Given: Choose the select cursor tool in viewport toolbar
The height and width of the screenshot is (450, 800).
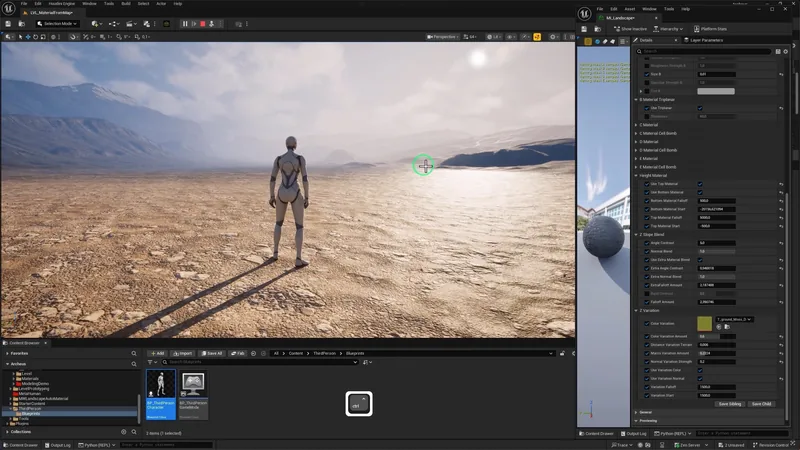Looking at the screenshot, I should 20,37.
